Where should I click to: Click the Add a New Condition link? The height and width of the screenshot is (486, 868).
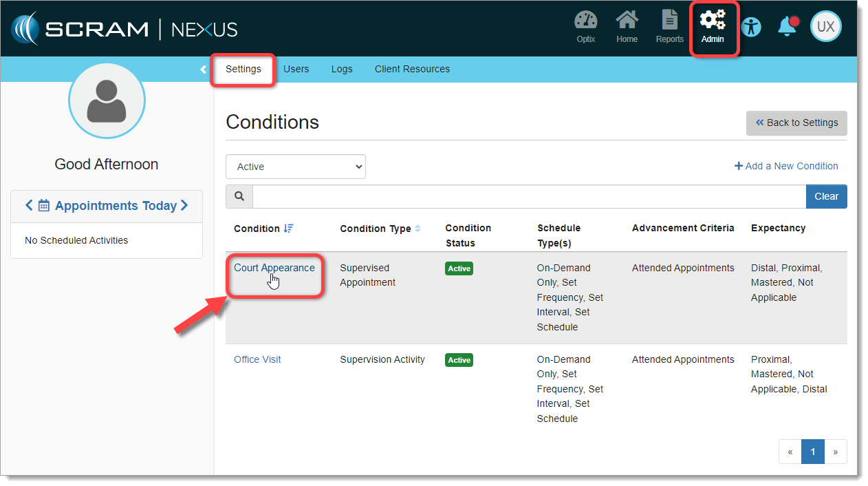click(786, 166)
